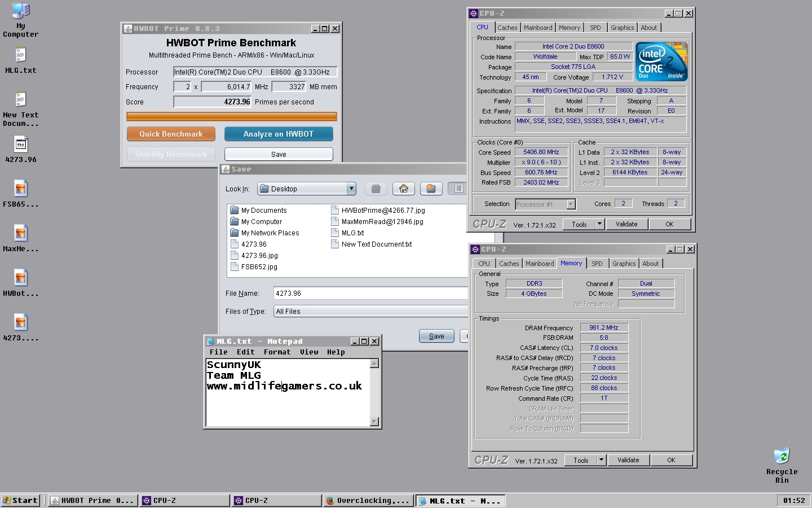Switch to Overclocking Firefox taskbar button
Screen dimensions: 812x508
click(368, 500)
